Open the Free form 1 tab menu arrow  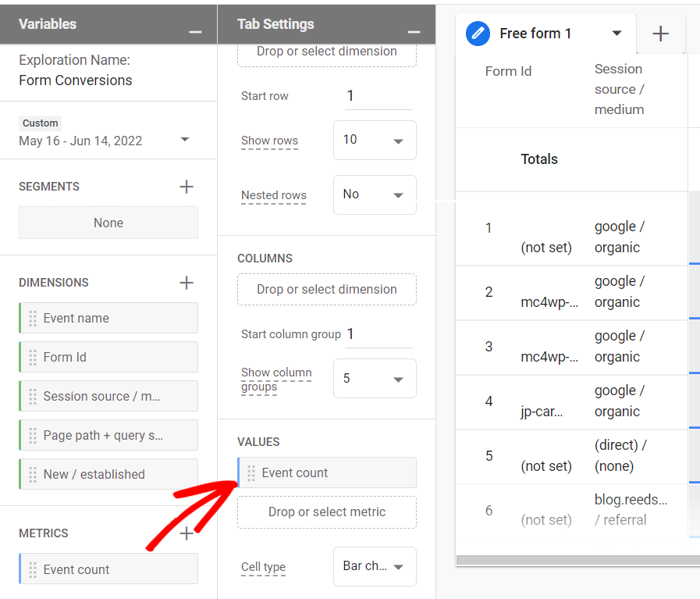tap(616, 34)
